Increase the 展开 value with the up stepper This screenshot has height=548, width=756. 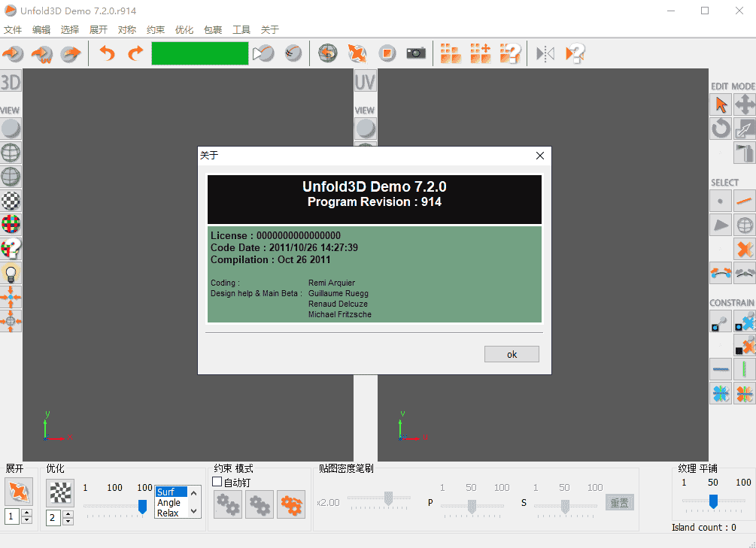pyautogui.click(x=25, y=512)
